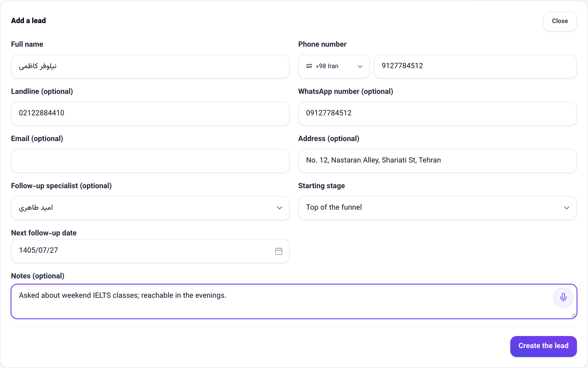Focus the Phone number field 9127784512
This screenshot has height=368, width=588.
click(x=475, y=67)
